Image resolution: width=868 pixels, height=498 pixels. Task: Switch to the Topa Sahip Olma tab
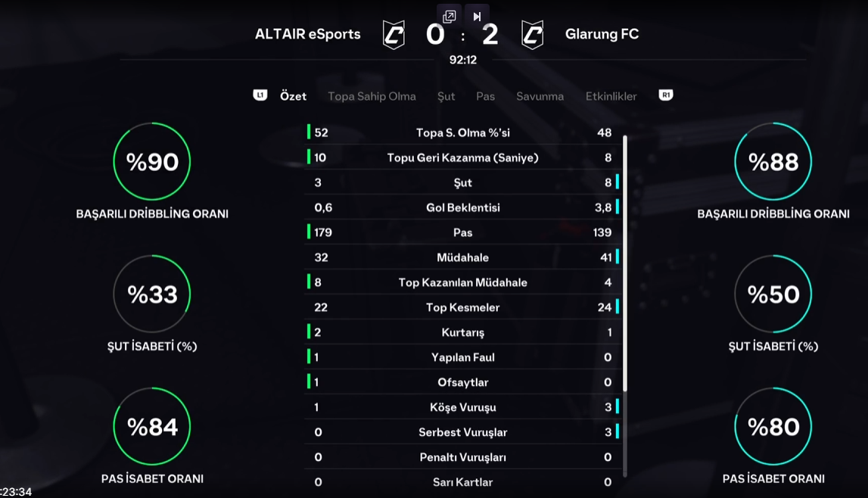[372, 96]
